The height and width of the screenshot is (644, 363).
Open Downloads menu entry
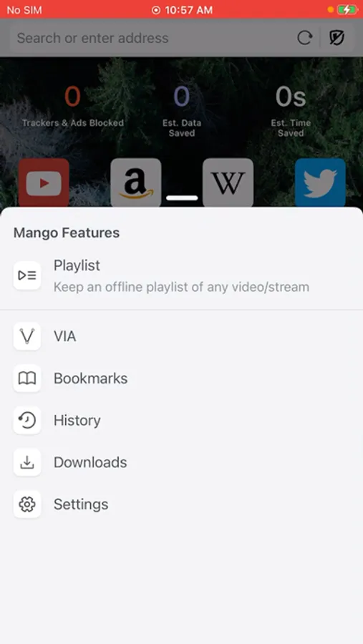[181, 462]
